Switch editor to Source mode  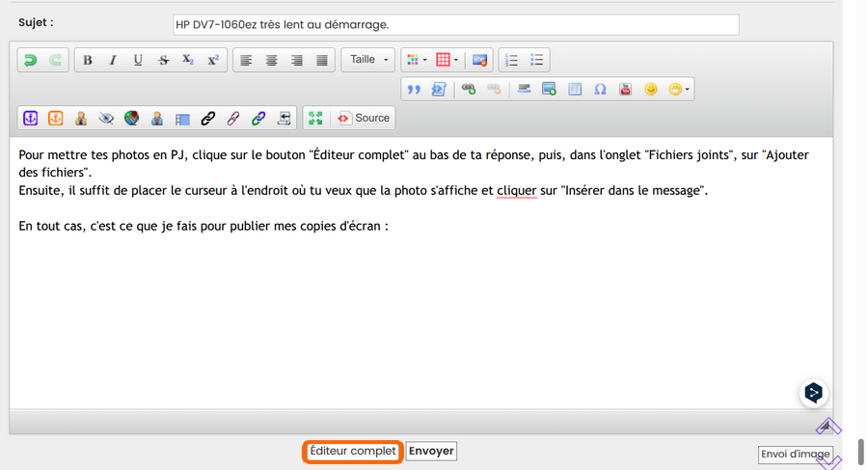364,119
